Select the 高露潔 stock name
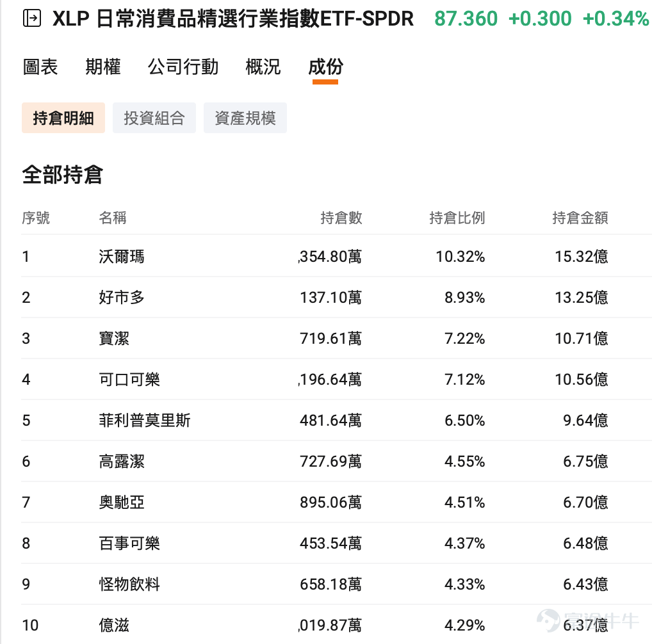This screenshot has height=644, width=652. pos(122,462)
